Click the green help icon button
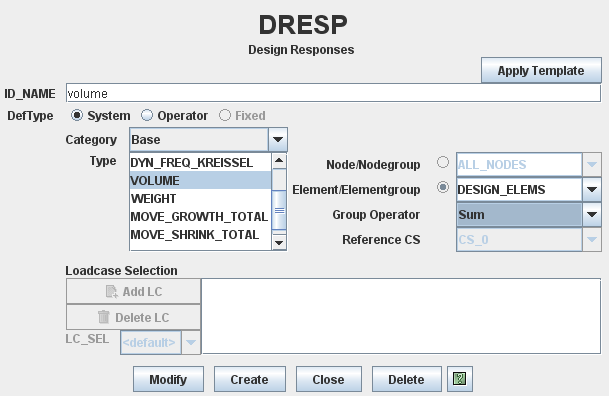609x396 pixels. 459,379
